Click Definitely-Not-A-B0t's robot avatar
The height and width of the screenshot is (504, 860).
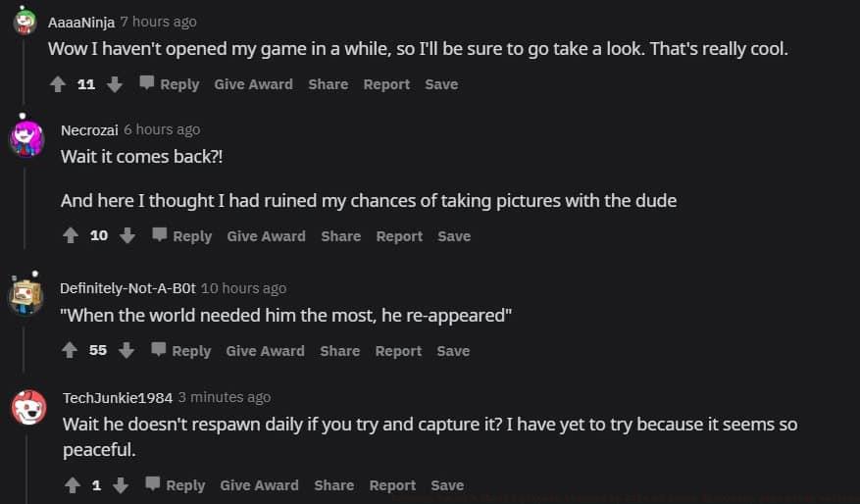tap(26, 294)
